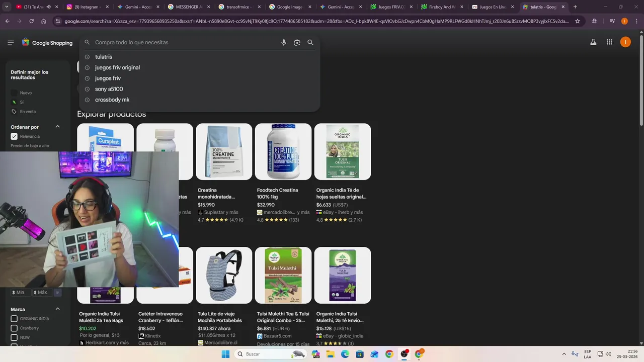
Task: Select the 'Nuevo' filter option
Action: coord(22,93)
